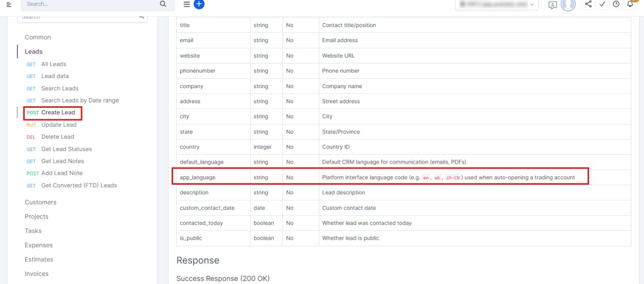Viewport: 644px width, 284px height.
Task: Click the magnifier icon in top search
Action: [x=163, y=4]
